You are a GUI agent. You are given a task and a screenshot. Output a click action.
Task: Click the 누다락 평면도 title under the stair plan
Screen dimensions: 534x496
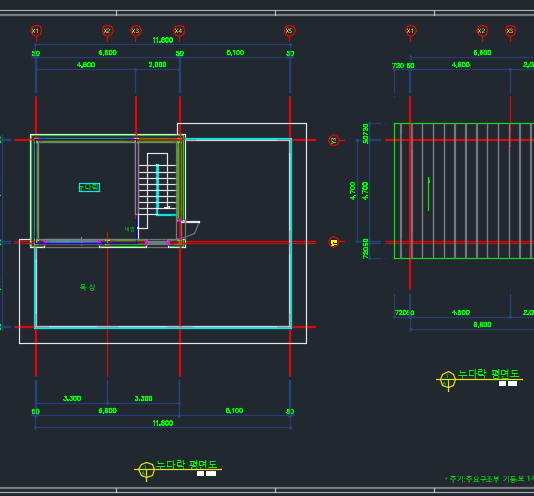tap(186, 465)
